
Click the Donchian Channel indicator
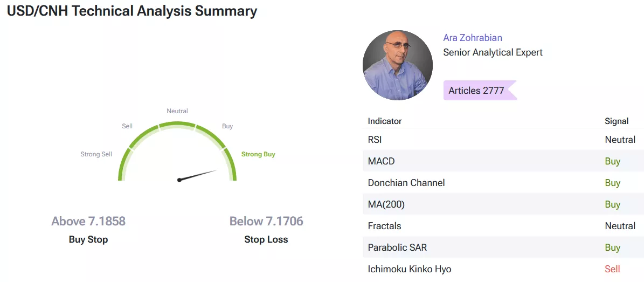click(406, 183)
